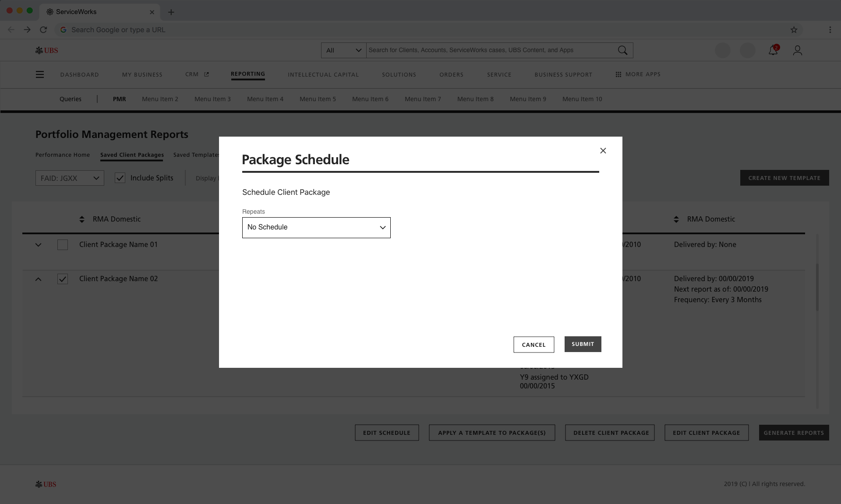This screenshot has width=841, height=504.
Task: Expand Client Package Name 01 row
Action: click(39, 245)
